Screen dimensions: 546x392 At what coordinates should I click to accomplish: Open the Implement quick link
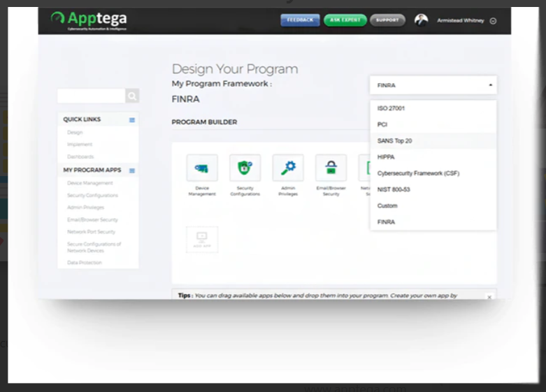point(80,144)
